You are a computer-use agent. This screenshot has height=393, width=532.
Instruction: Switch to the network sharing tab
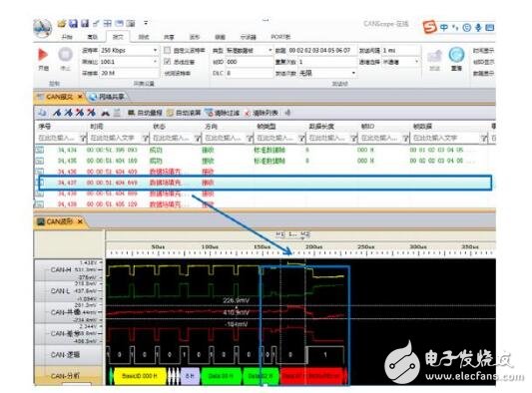(x=107, y=97)
